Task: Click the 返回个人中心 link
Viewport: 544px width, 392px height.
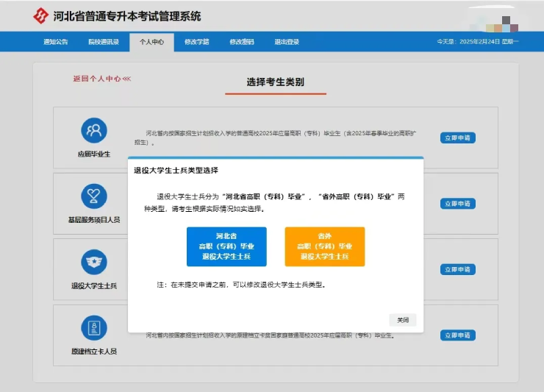Action: pyautogui.click(x=101, y=79)
